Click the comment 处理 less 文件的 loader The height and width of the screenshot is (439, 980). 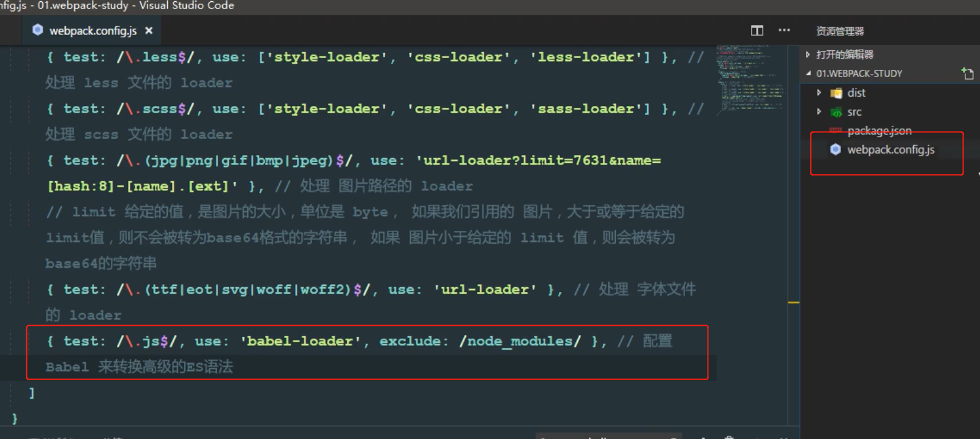pyautogui.click(x=139, y=83)
